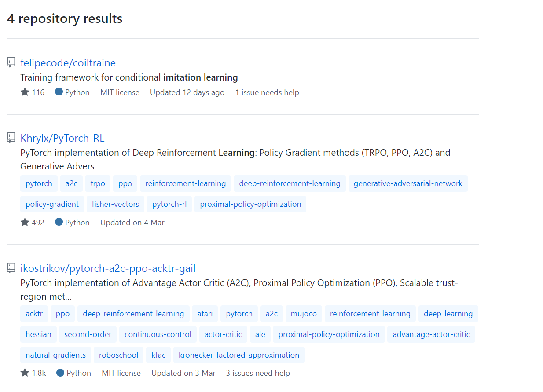Open the ikostrikov/pytorch-a2c-ppo-acktr-gail repository
This screenshot has width=543, height=392.
tap(108, 268)
